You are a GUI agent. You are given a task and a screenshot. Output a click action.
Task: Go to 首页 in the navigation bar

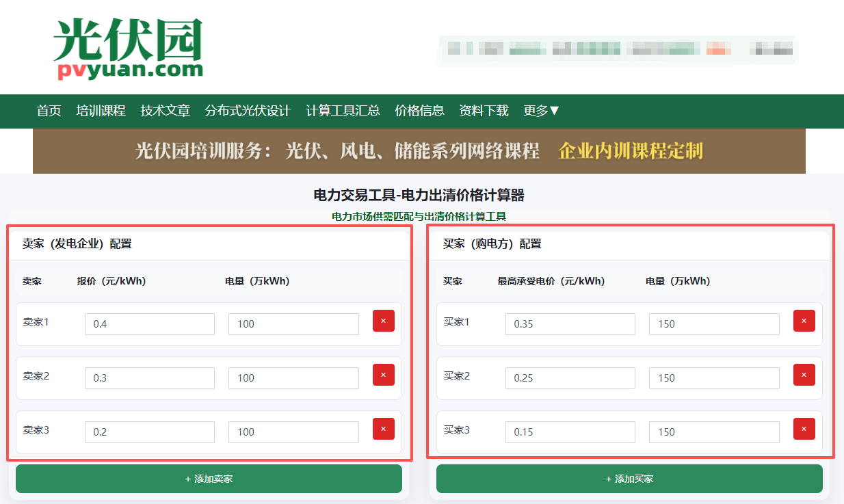point(49,111)
